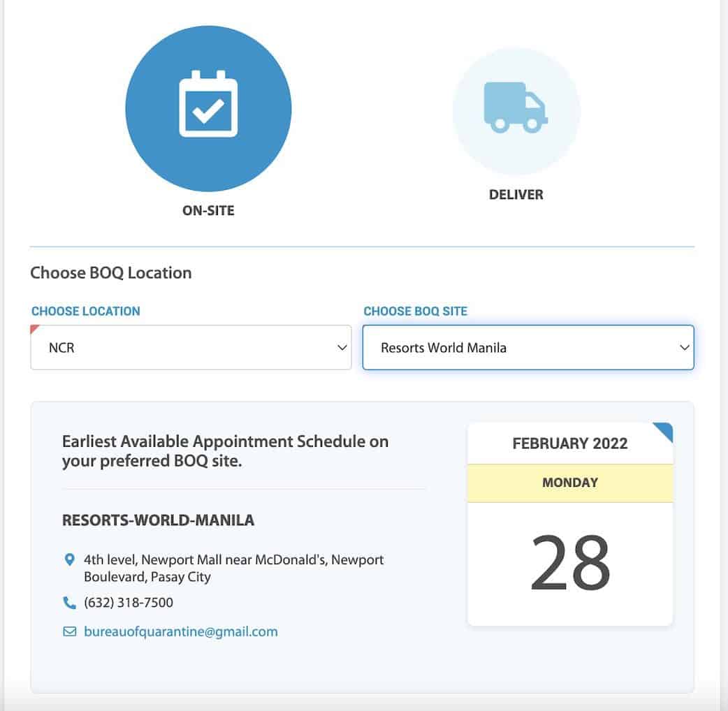
Task: Click the RESORTS-WORLD-MANILA site heading
Action: click(x=159, y=520)
